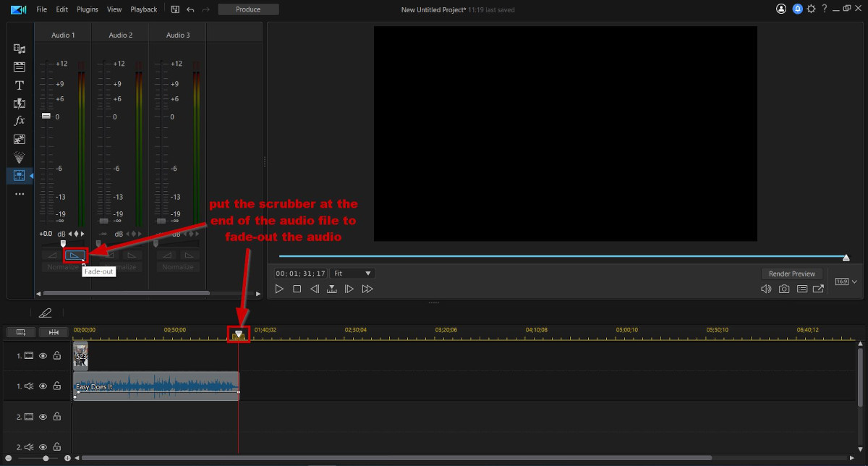Normalize the Audio 1 track

61,266
